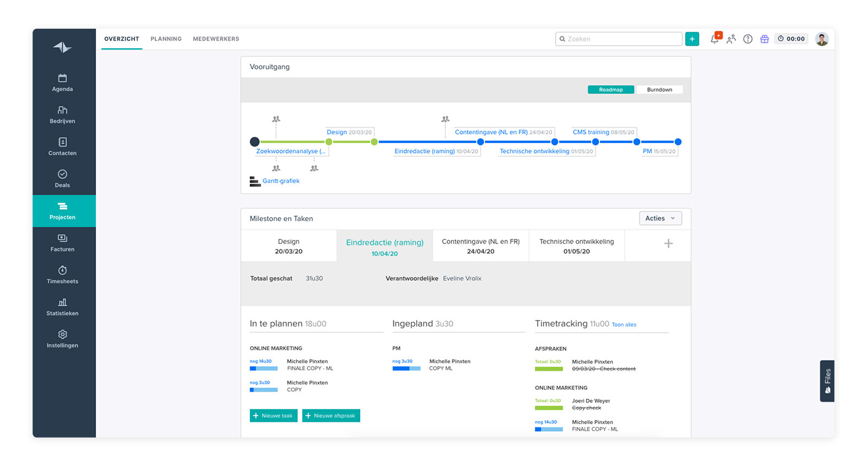
Task: Click the Zoekwoordenanalyse roadmap milestone label
Action: 291,152
